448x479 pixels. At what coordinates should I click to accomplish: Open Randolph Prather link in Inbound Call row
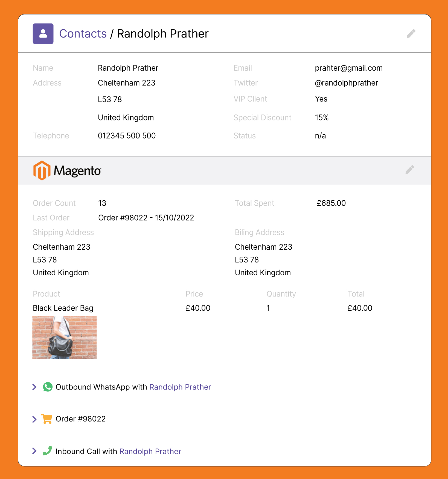(x=150, y=451)
